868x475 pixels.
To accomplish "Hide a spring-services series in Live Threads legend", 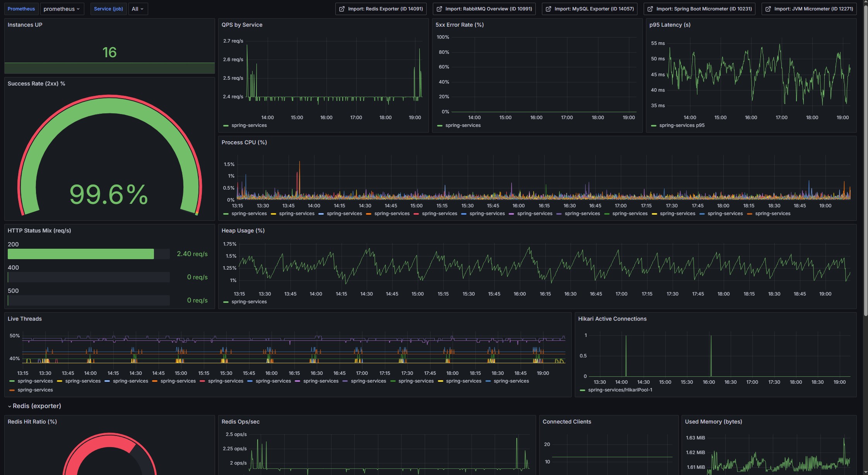I will tap(35, 381).
